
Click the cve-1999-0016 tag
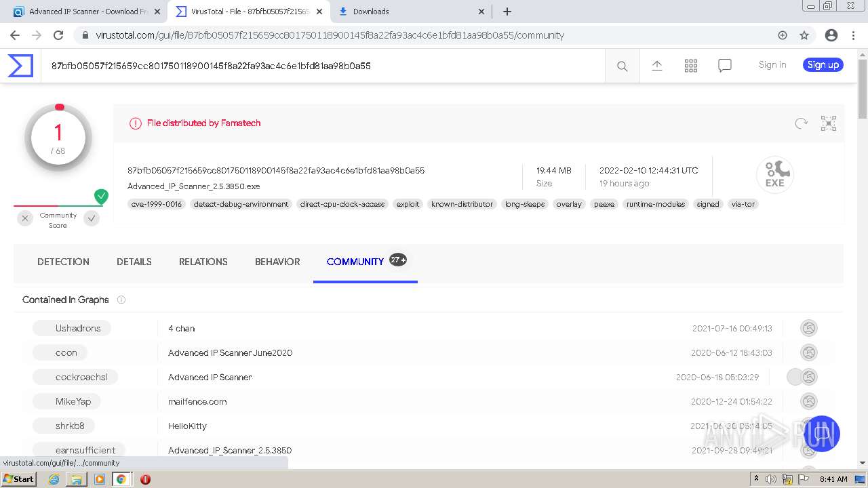point(157,204)
